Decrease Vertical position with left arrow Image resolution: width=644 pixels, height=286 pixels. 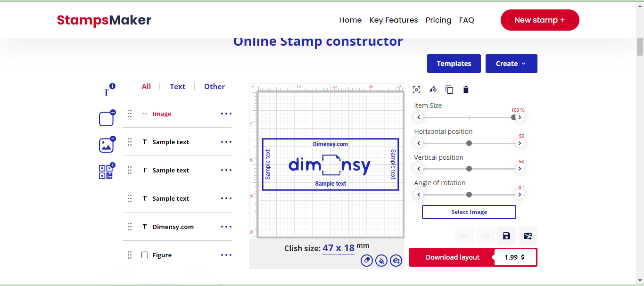418,169
